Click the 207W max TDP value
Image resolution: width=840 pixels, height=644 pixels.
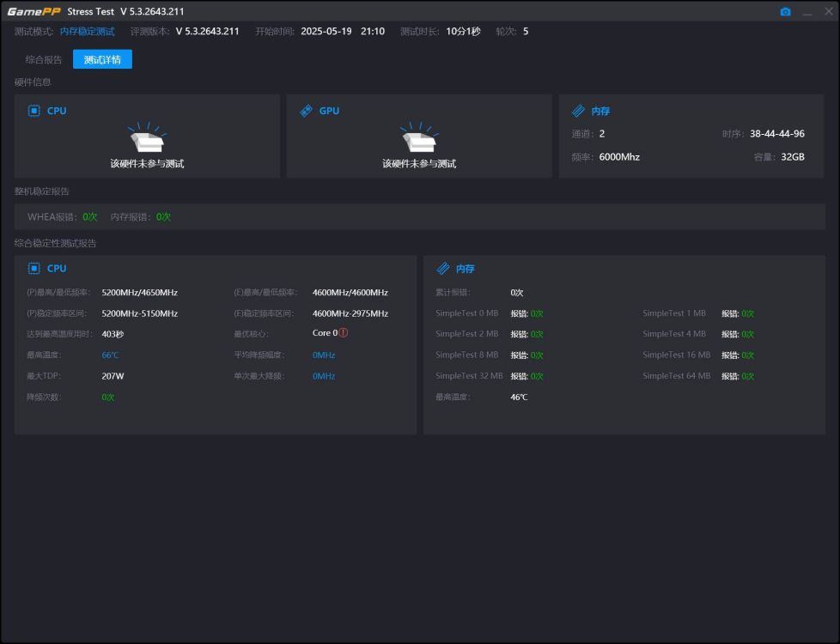click(x=113, y=376)
